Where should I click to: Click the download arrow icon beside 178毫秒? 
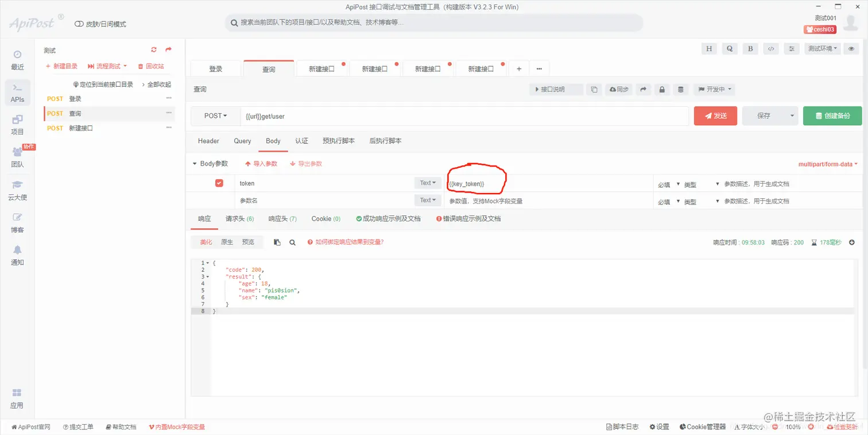pos(852,242)
